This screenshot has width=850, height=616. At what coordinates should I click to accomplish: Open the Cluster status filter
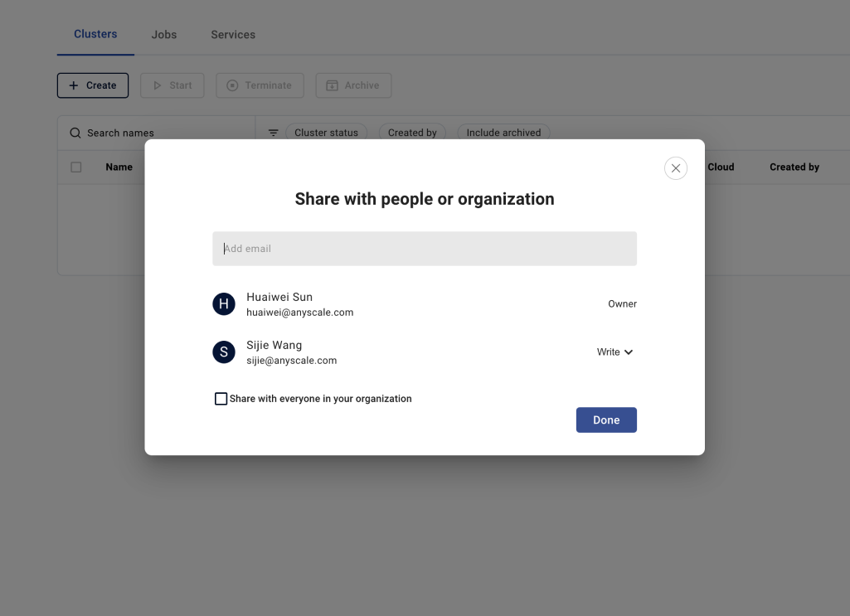327,133
